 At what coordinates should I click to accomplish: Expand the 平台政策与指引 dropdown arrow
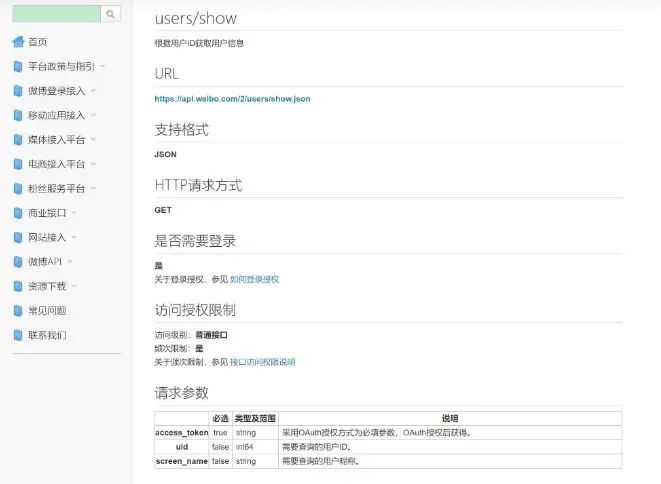tap(102, 66)
